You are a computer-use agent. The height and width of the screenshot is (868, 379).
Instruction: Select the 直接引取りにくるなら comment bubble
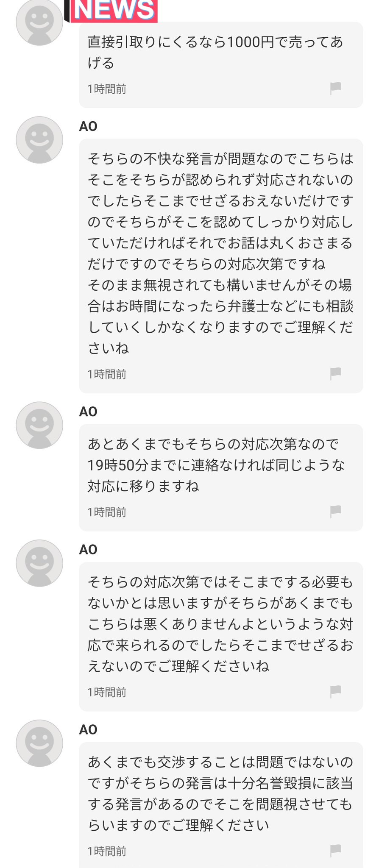(215, 53)
